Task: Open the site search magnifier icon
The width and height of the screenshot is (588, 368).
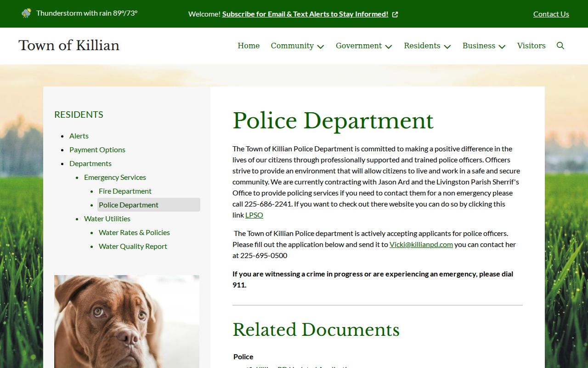Action: click(x=560, y=46)
